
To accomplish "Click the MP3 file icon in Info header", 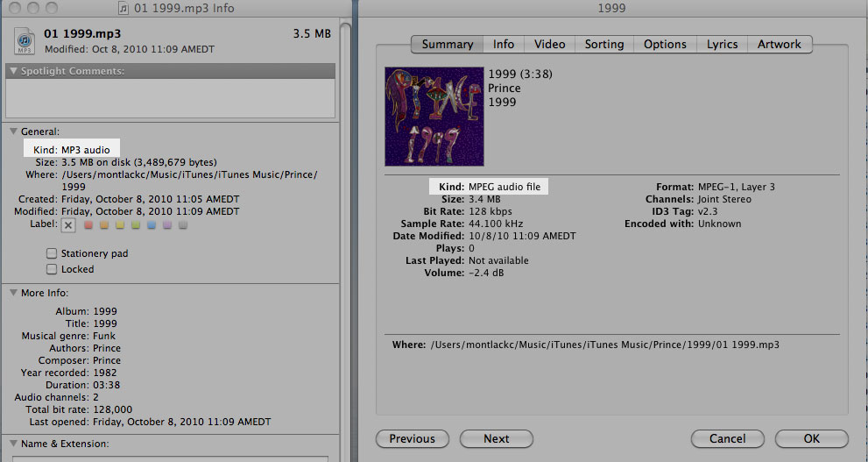I will [x=24, y=40].
